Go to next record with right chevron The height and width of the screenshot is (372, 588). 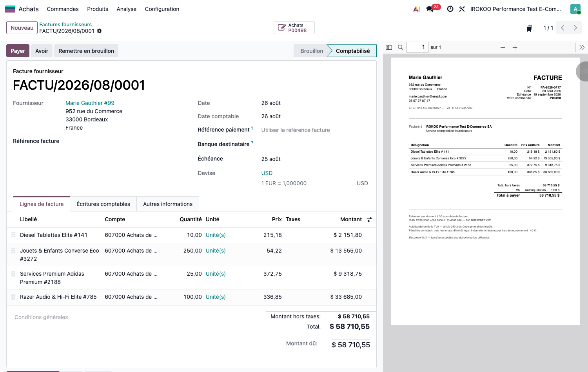click(x=575, y=28)
